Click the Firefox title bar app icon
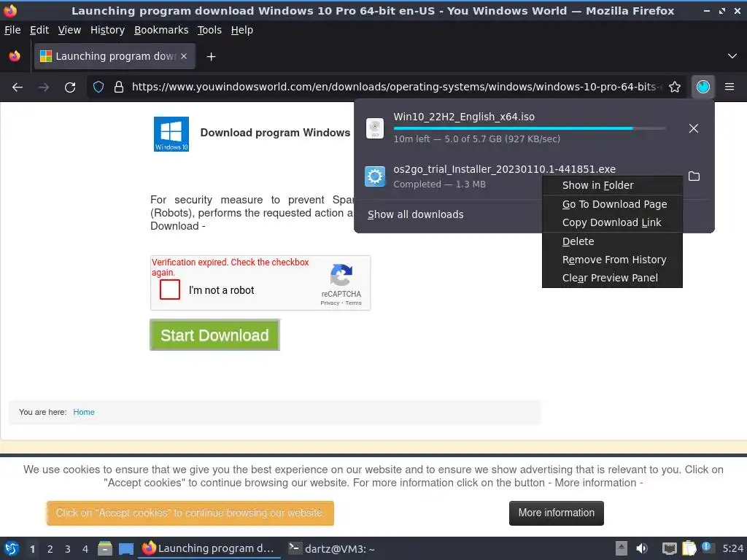The image size is (747, 560). (10, 10)
